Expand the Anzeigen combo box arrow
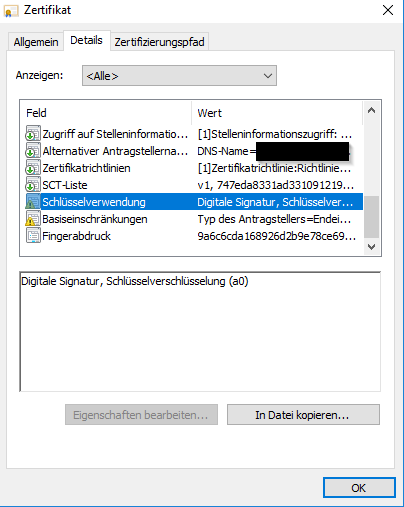 click(x=268, y=76)
